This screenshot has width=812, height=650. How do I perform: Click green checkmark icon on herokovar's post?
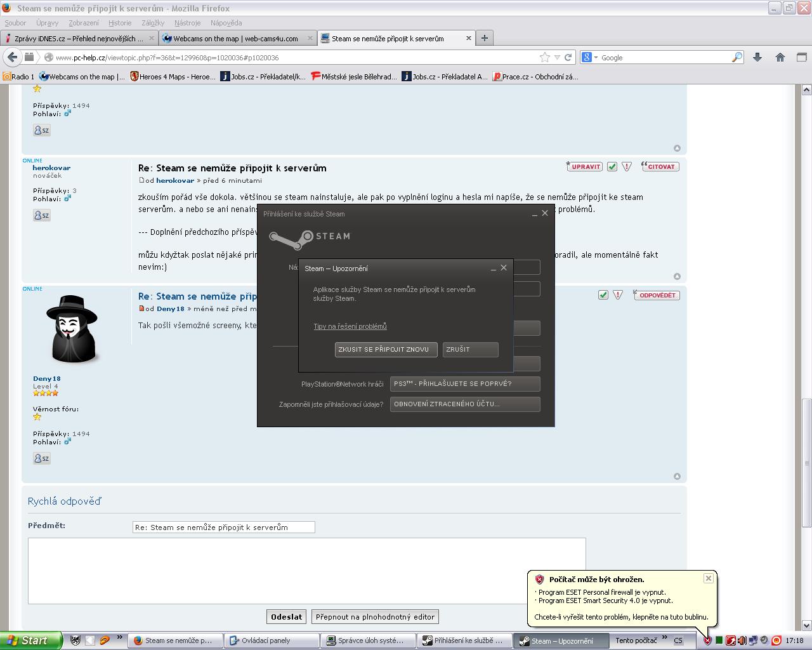612,166
